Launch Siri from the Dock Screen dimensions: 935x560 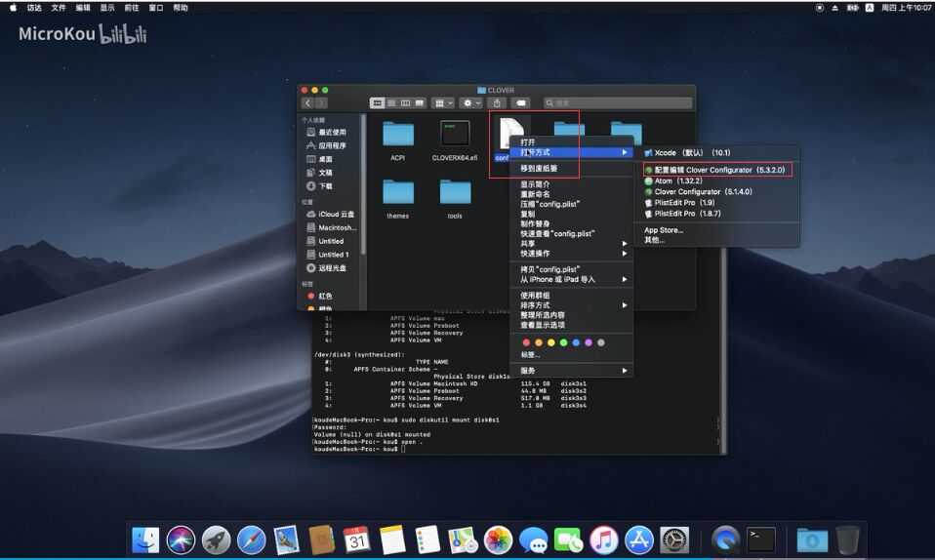pyautogui.click(x=181, y=540)
